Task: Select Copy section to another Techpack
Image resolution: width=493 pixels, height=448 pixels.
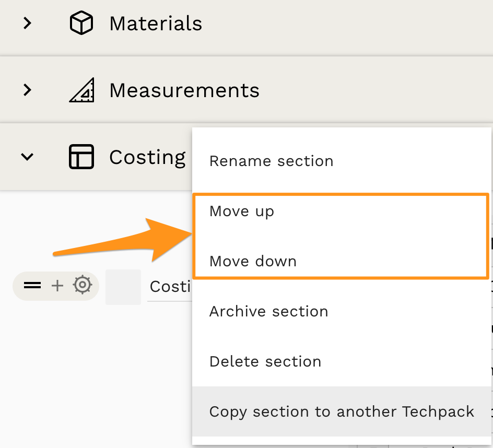Action: click(342, 411)
